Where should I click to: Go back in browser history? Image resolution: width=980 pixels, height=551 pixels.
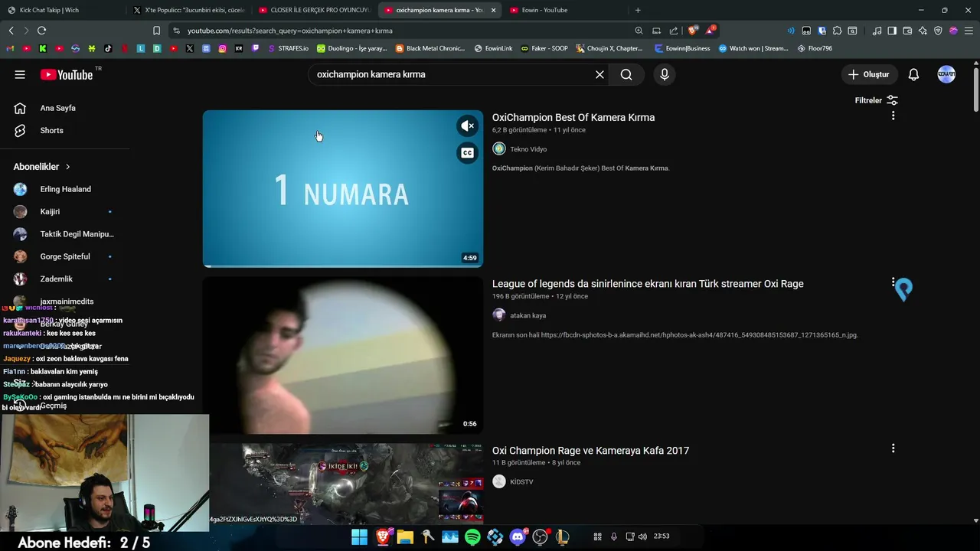coord(11,31)
